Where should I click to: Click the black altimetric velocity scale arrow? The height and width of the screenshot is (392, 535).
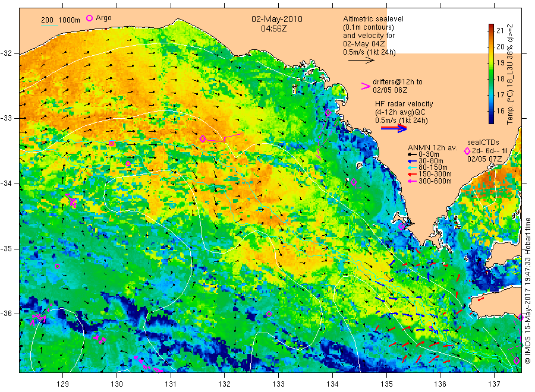click(x=361, y=61)
